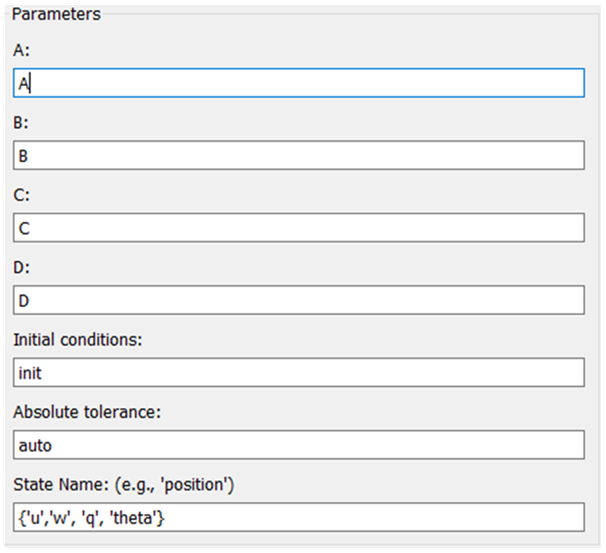Click the 'D:' label text
The image size is (606, 553).
click(x=21, y=267)
